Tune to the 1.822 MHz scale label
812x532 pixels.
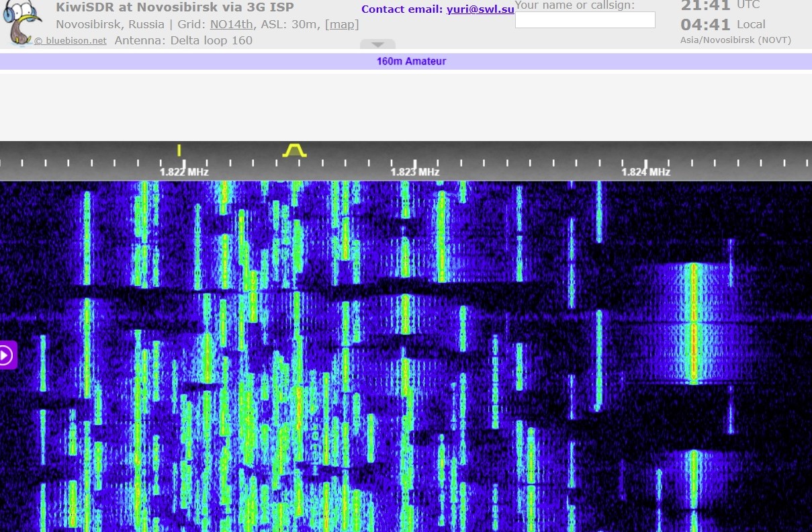pos(184,172)
